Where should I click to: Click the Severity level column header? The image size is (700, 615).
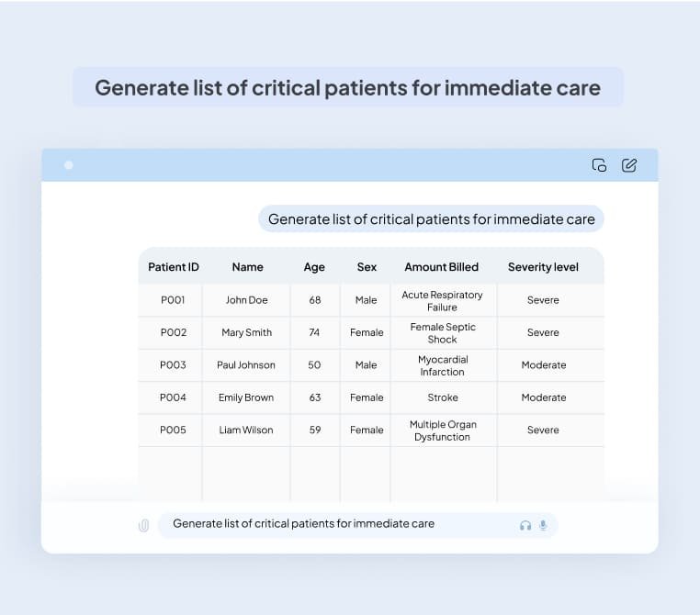[x=543, y=267]
